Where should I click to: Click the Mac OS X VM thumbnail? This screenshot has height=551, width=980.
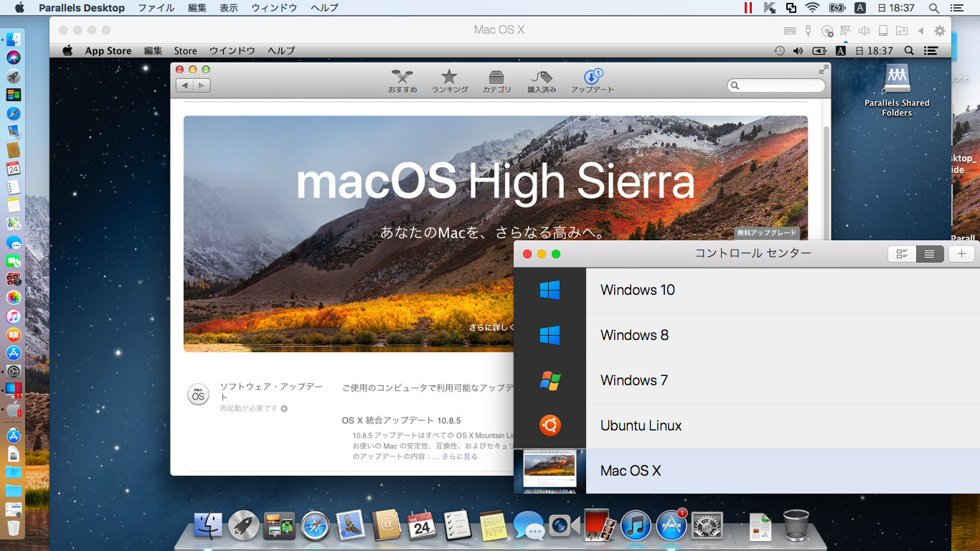click(x=550, y=471)
